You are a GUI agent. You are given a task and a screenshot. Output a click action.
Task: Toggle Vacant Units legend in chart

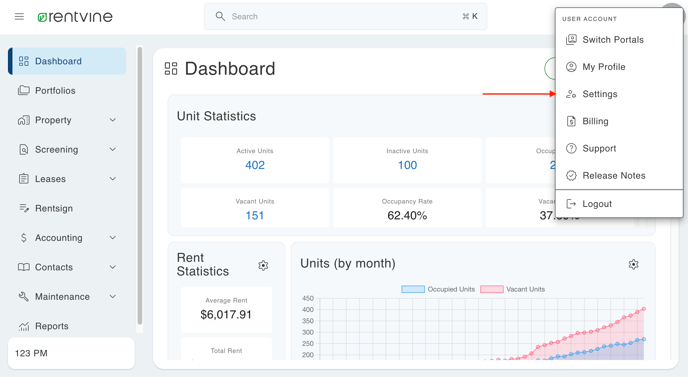(512, 289)
